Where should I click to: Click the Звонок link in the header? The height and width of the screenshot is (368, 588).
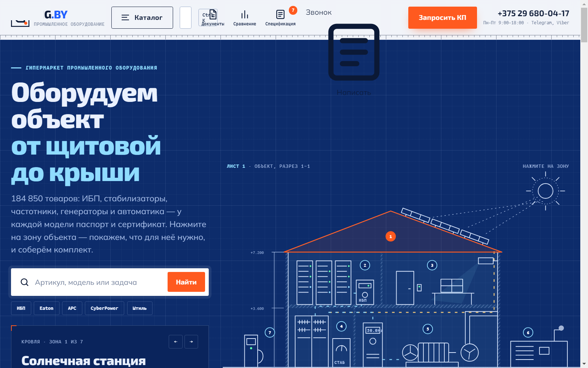(319, 13)
